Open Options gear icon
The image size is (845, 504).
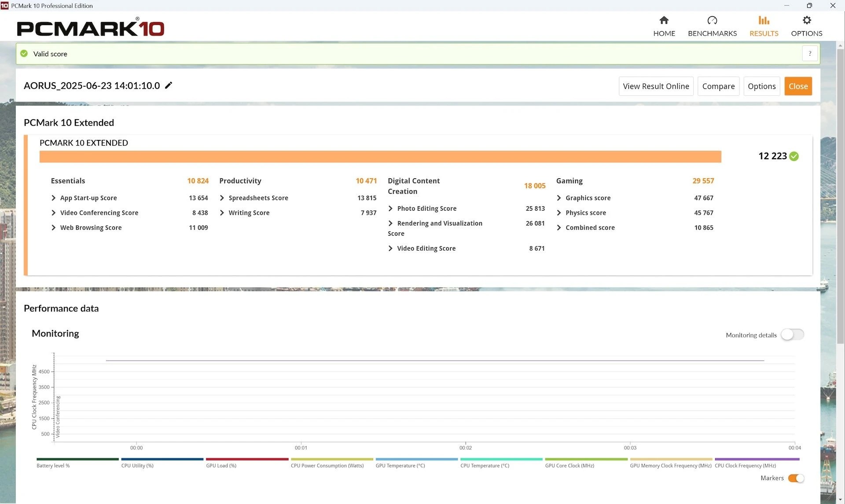(806, 20)
